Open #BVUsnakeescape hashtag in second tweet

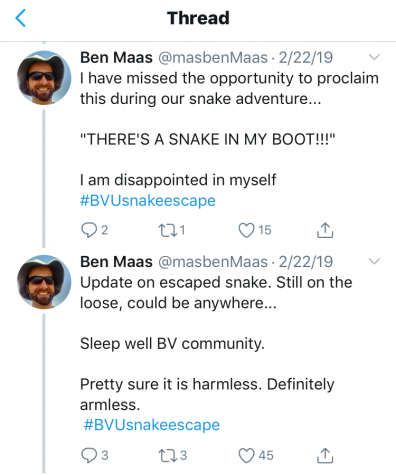point(152,425)
